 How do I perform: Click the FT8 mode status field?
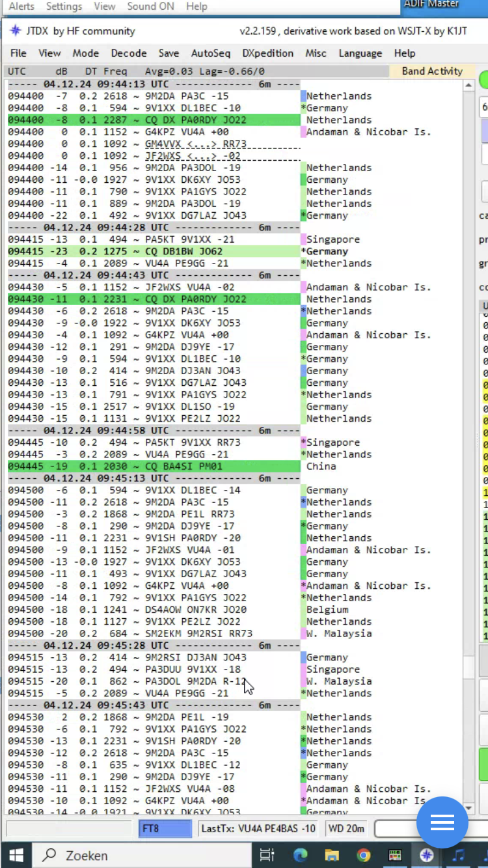[x=165, y=829]
